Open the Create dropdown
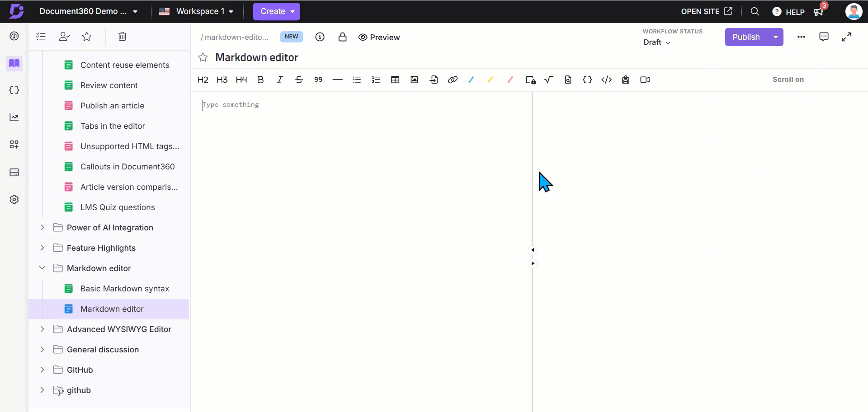 click(x=277, y=11)
